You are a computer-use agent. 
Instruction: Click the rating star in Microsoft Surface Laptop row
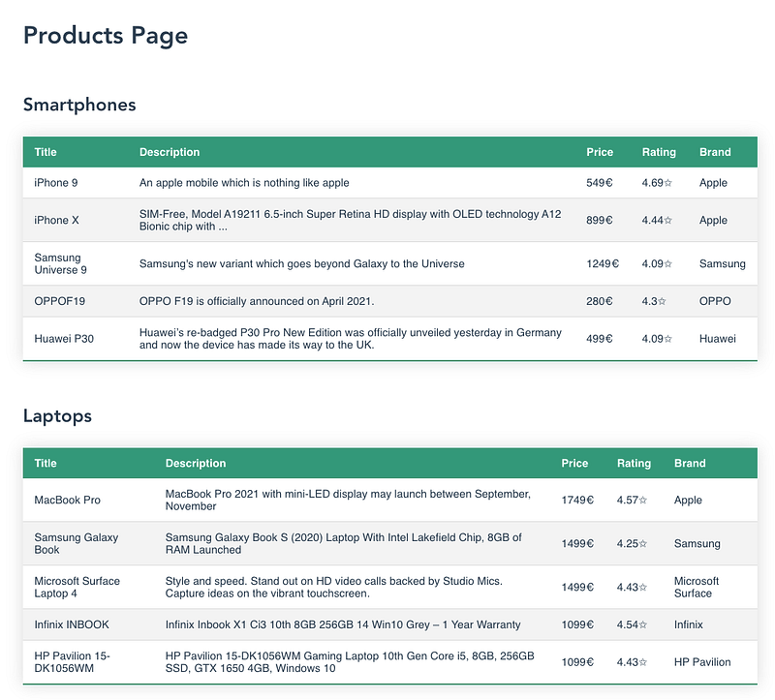643,588
